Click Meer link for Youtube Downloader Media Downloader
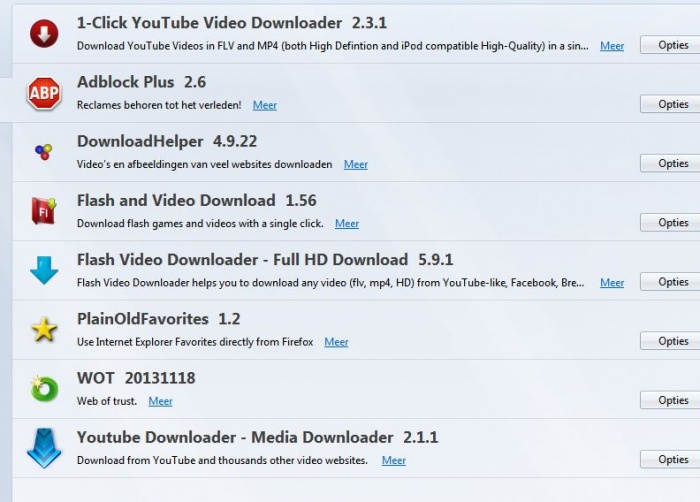This screenshot has width=700, height=502. tap(394, 460)
